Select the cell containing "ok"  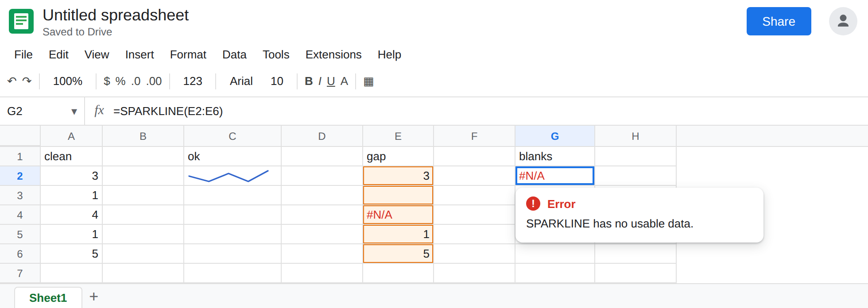tap(232, 157)
